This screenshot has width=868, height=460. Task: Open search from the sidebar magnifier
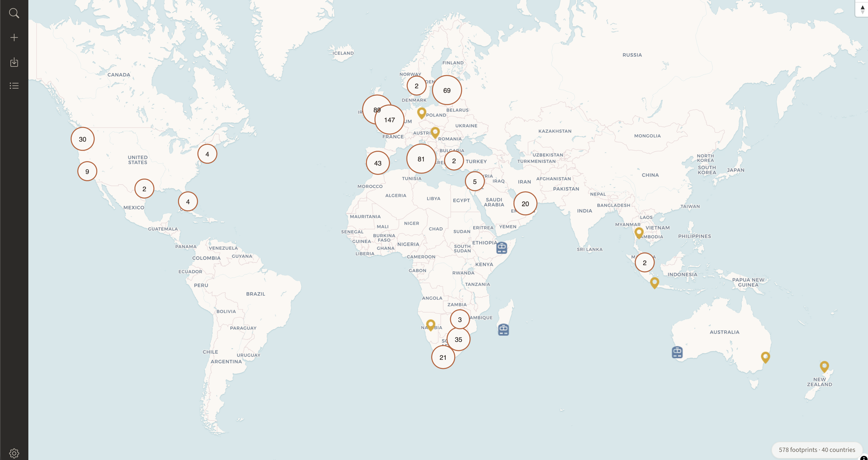click(14, 13)
